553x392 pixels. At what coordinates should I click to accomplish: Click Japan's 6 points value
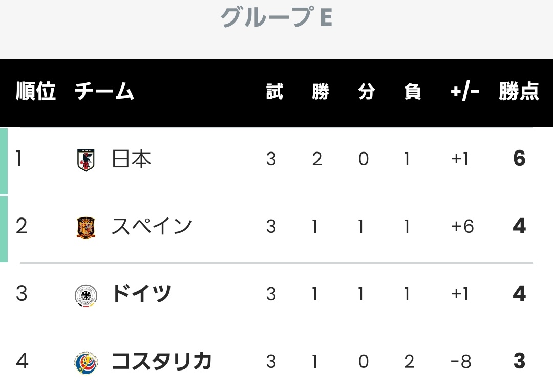520,158
